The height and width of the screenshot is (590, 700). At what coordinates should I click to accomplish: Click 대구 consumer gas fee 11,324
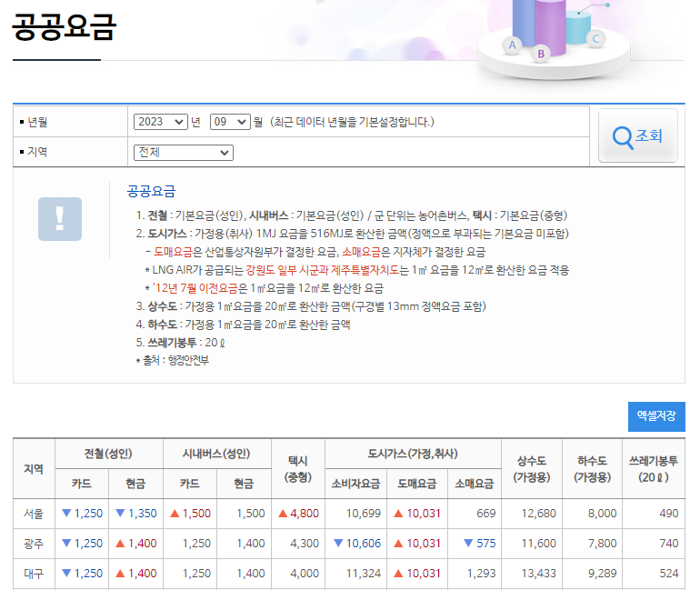pyautogui.click(x=364, y=574)
